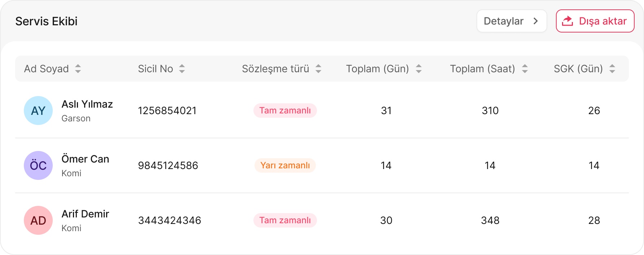Click the sort arrows on Sicil No column
The width and height of the screenshot is (644, 255).
(182, 69)
